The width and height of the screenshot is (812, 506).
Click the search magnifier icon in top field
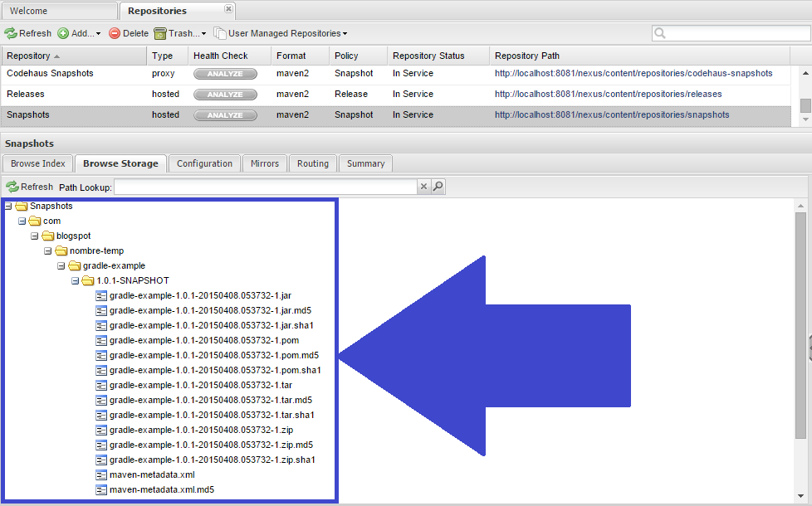click(x=660, y=34)
